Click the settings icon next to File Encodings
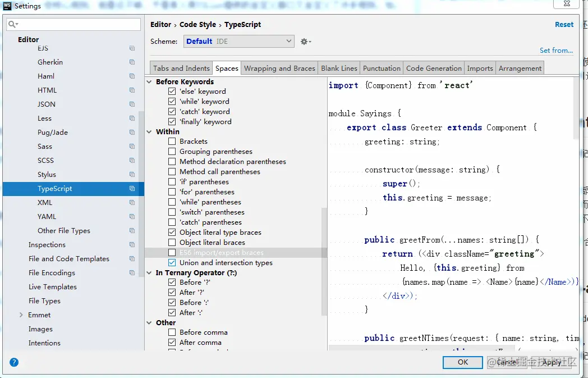 point(132,272)
